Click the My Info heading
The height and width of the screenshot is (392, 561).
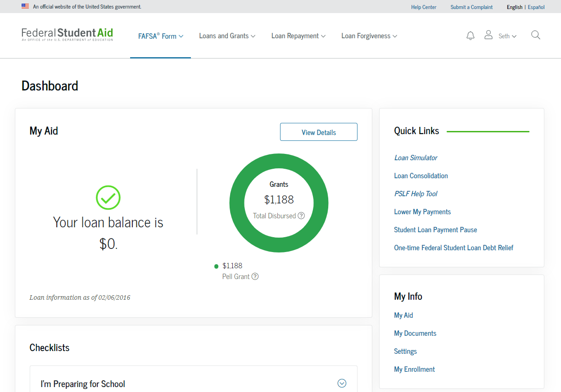point(408,296)
